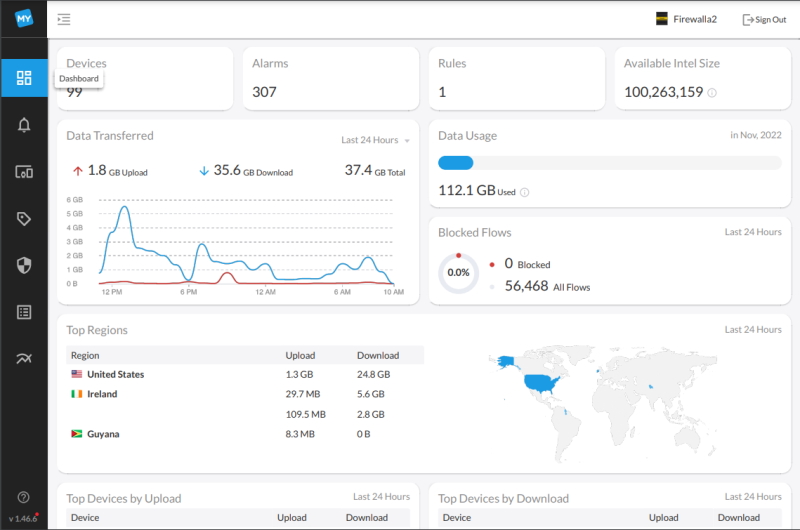Click the 0.0% blocked flows donut
The image size is (800, 530).
click(459, 273)
